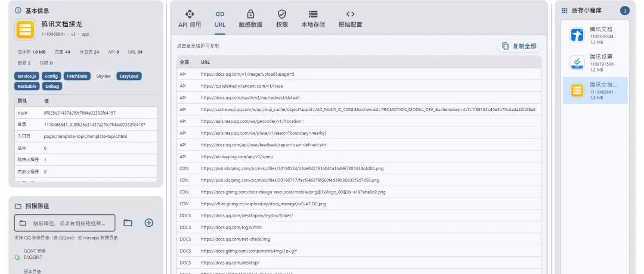The image size is (644, 274).
Task: Click the info icon beside 基本信息
Action: point(18,11)
